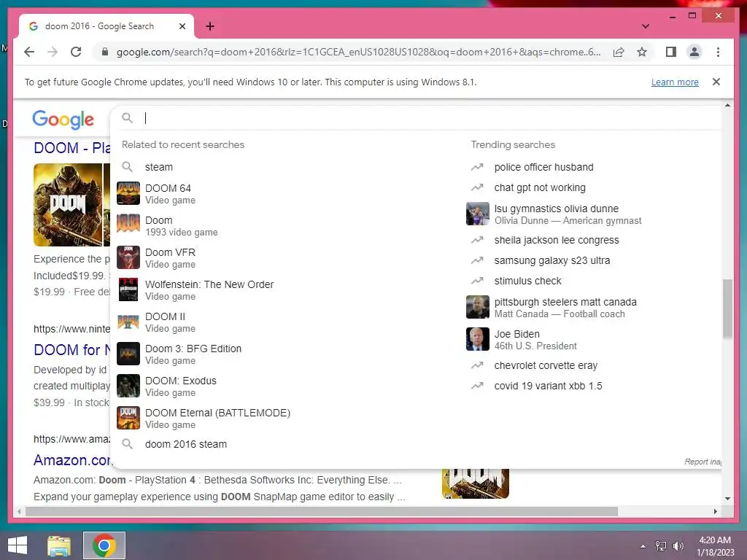Screen dimensions: 747x560
Task: Bookmark this tab with the star icon
Action: click(x=642, y=52)
